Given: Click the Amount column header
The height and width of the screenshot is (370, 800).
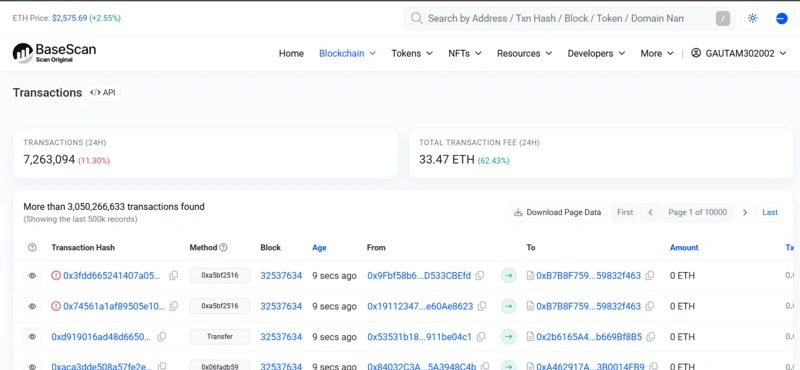Looking at the screenshot, I should 684,248.
